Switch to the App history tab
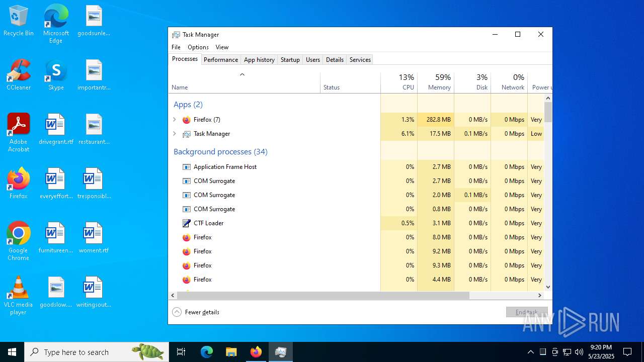 tap(259, 60)
